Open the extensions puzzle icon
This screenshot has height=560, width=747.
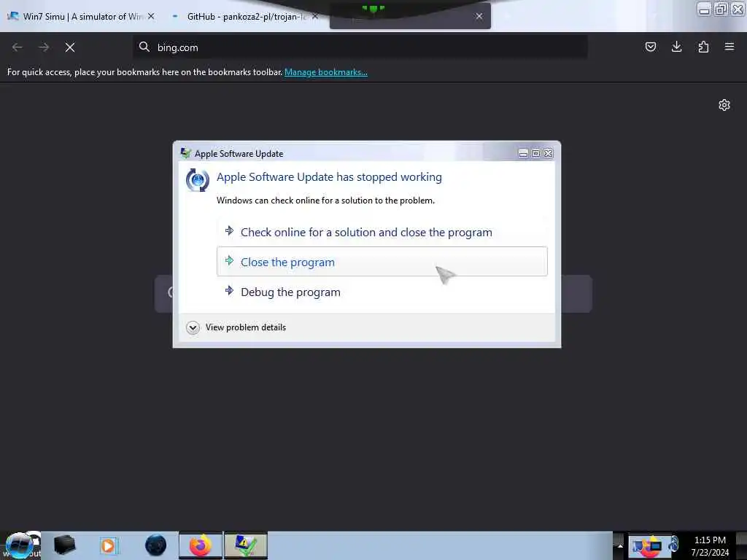(703, 47)
